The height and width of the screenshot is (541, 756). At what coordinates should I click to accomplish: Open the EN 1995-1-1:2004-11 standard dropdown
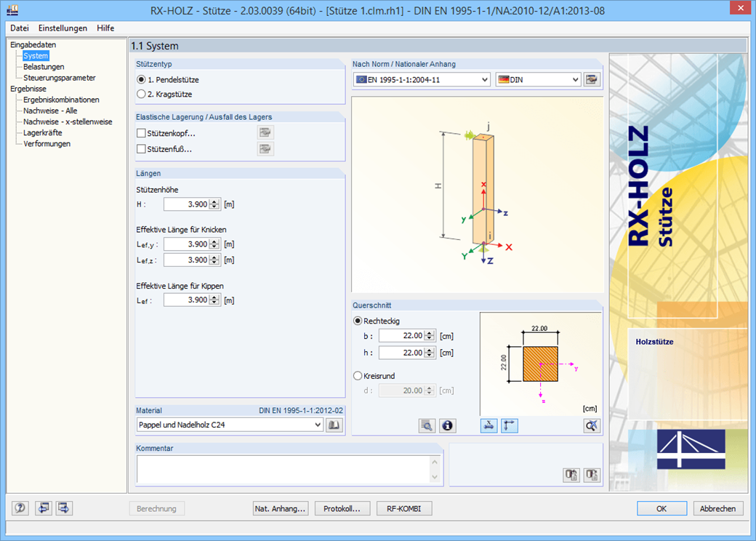click(422, 79)
